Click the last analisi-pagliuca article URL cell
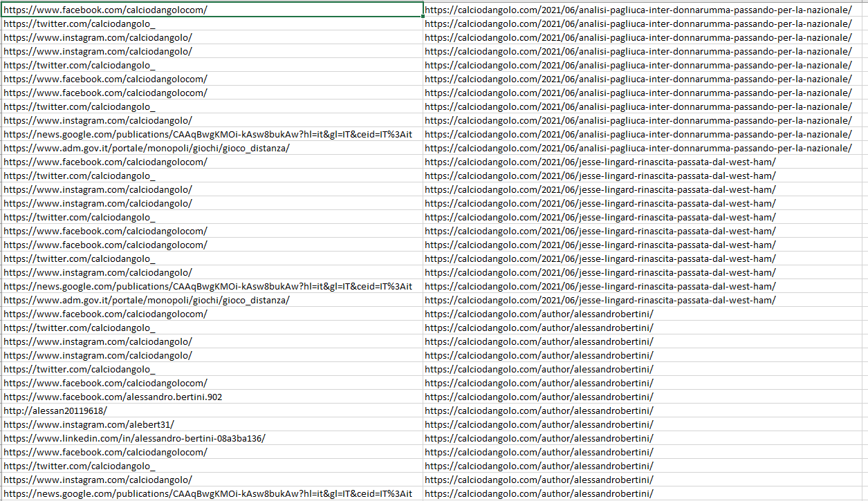This screenshot has height=501, width=868. (638, 148)
